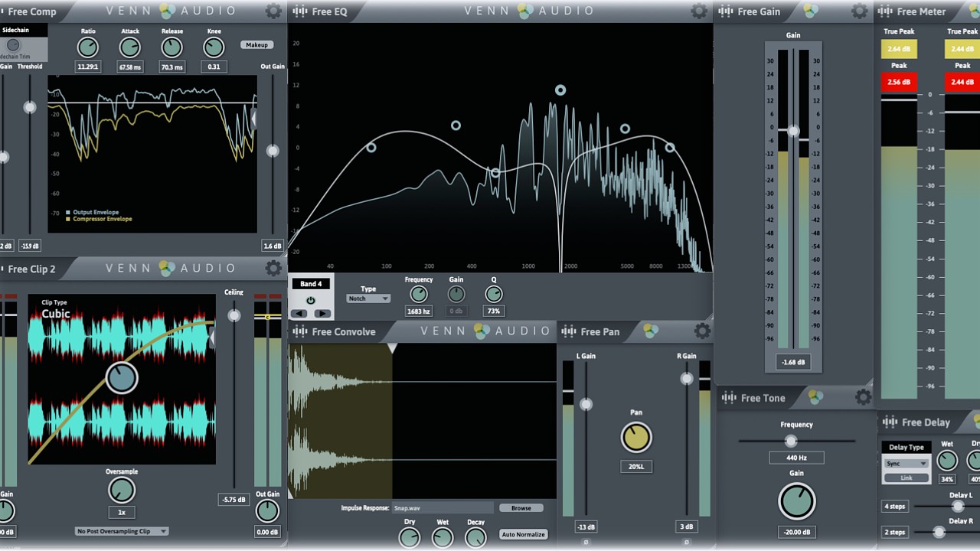
Task: Click the L Gain slider handle in Free Pan
Action: (586, 404)
